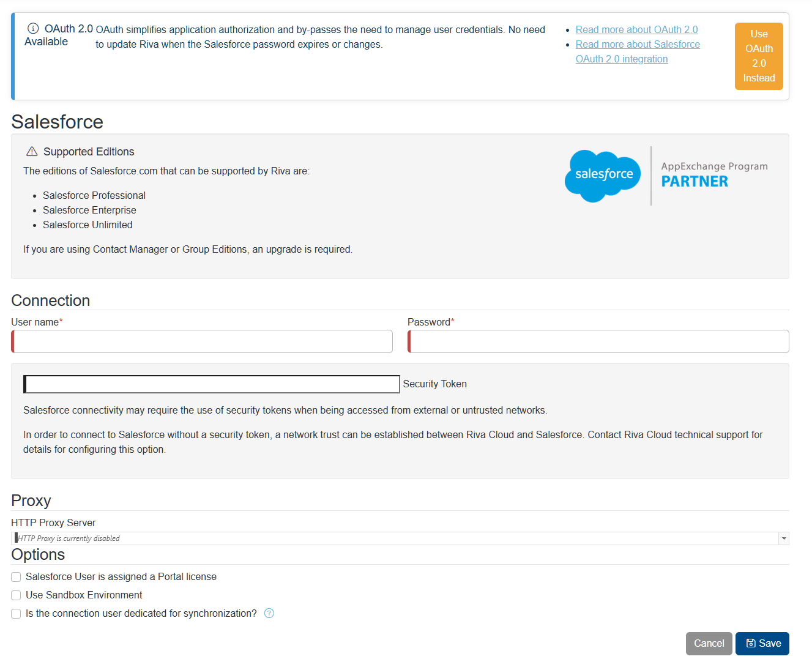Click AppExchange Program PARTNER badge text
The image size is (812, 670).
(714, 175)
